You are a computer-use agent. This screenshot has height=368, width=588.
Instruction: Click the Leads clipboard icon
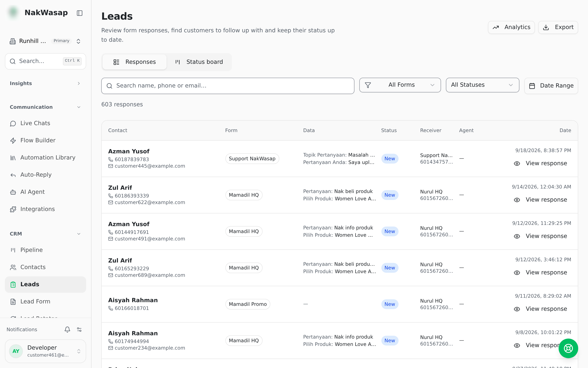click(13, 284)
